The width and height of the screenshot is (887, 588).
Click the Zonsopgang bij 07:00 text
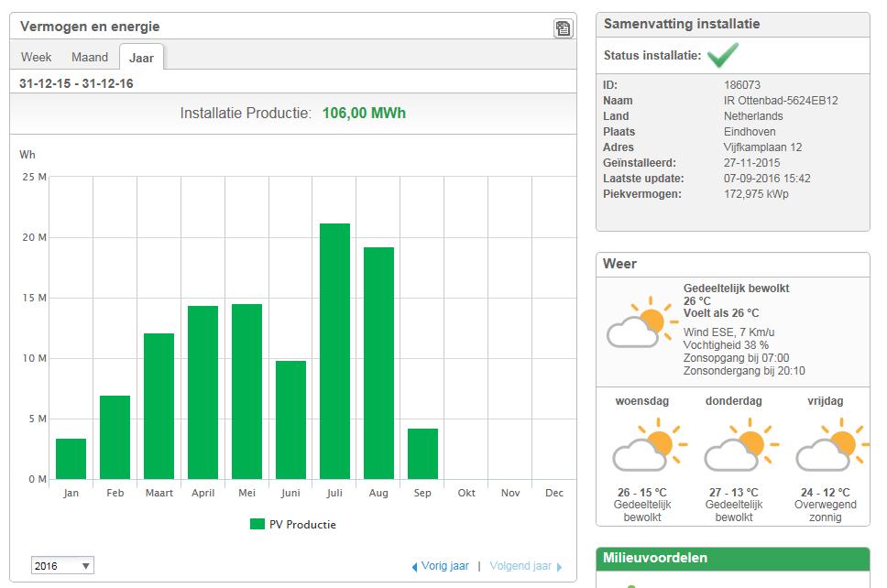point(736,358)
